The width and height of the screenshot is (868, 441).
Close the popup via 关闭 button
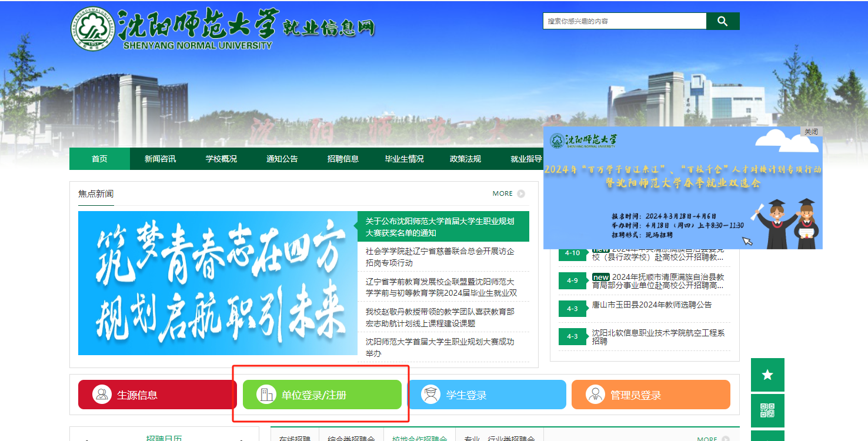811,132
